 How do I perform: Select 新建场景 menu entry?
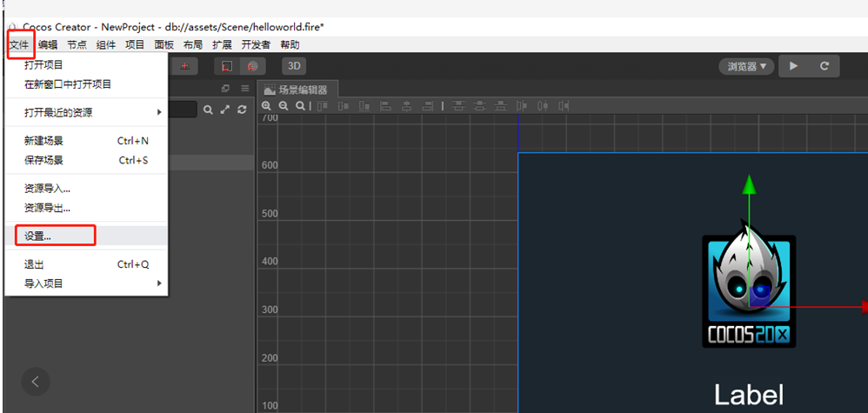point(86,141)
